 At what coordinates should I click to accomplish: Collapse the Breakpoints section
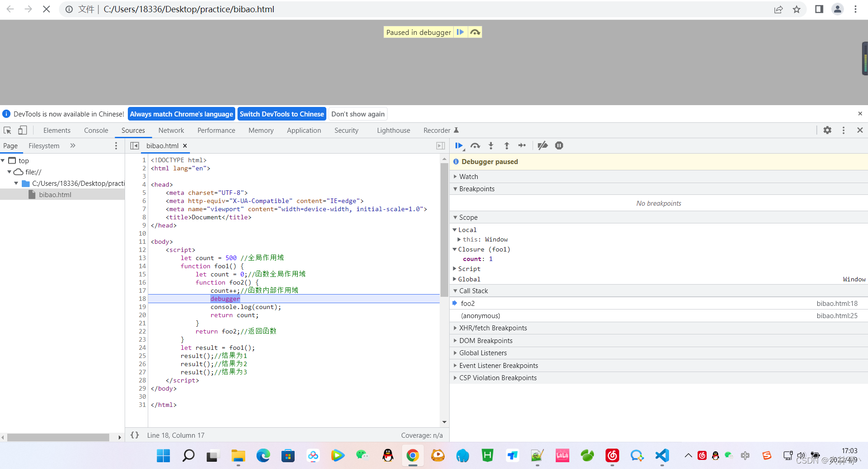pos(659,189)
